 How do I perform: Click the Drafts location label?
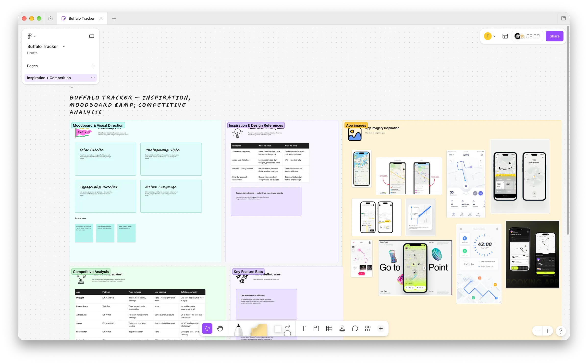point(32,53)
